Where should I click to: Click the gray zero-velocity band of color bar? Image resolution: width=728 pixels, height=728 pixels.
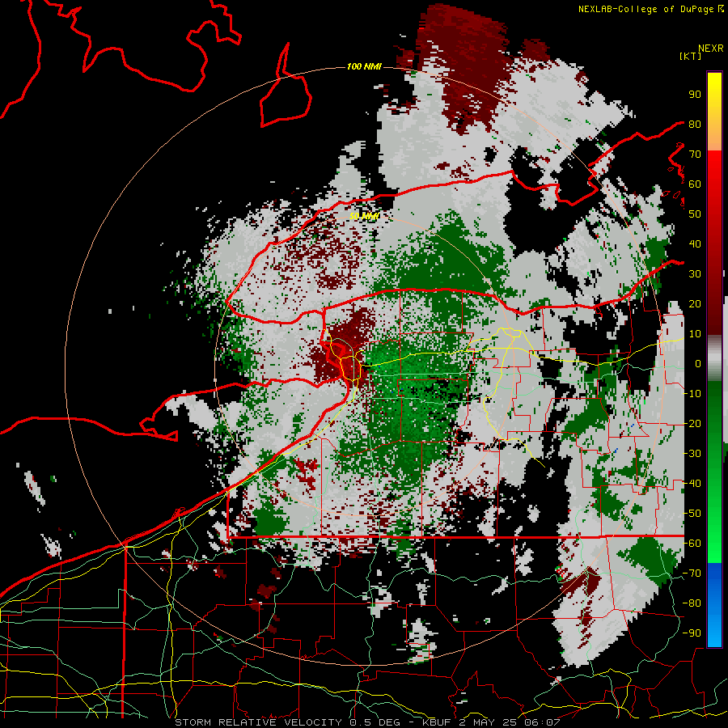click(714, 358)
